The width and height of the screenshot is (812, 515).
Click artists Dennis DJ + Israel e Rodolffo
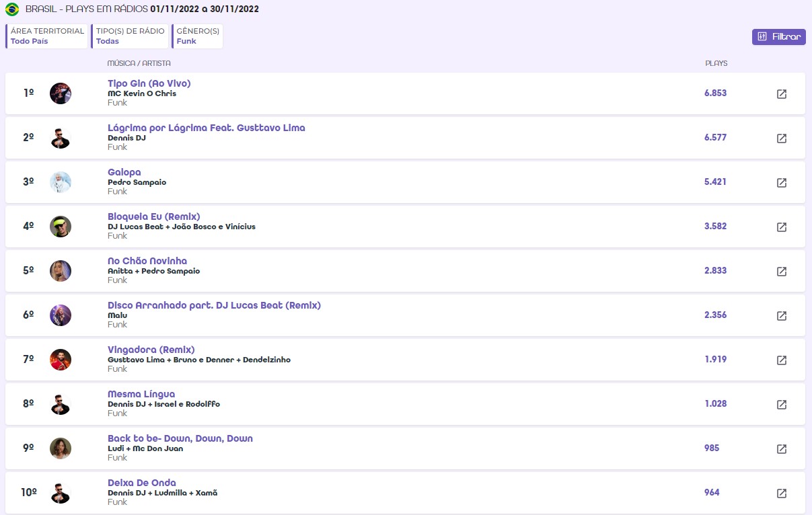tap(163, 404)
